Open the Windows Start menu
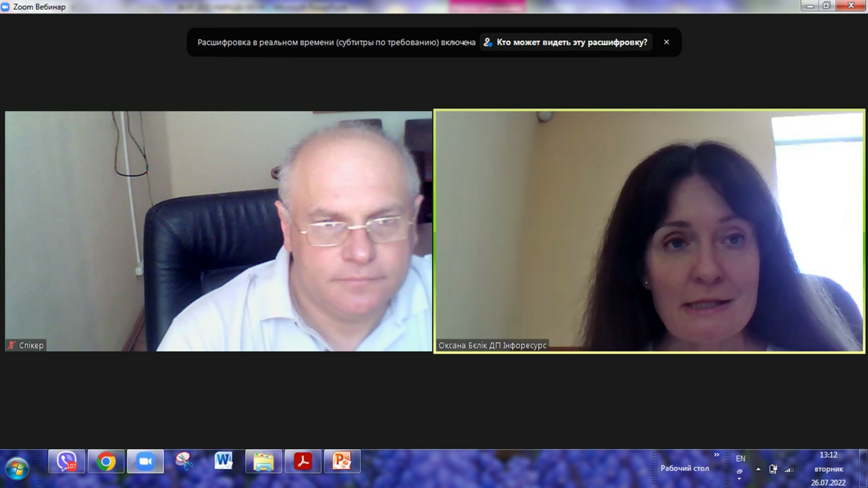Image resolution: width=868 pixels, height=488 pixels. click(16, 468)
